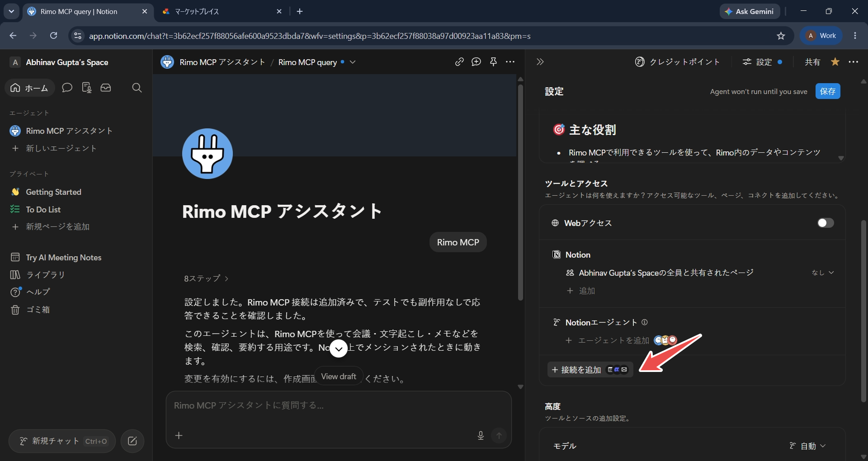Open the chat header three-dot menu
Viewport: 868px width, 461px height.
(x=510, y=62)
